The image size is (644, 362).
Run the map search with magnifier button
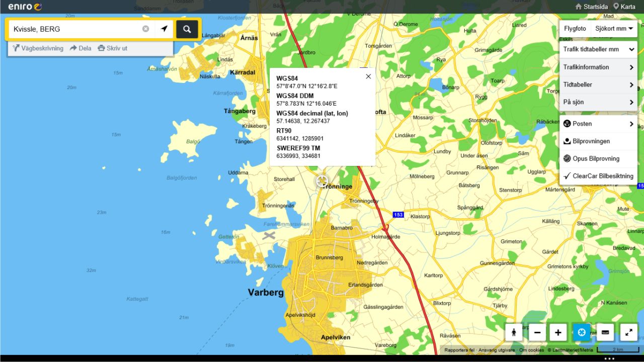pyautogui.click(x=187, y=29)
